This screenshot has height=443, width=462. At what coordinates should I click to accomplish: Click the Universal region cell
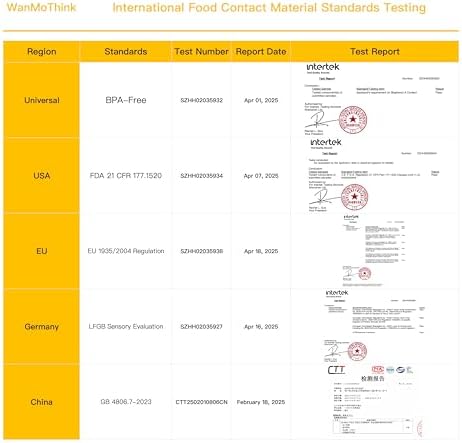tap(42, 100)
